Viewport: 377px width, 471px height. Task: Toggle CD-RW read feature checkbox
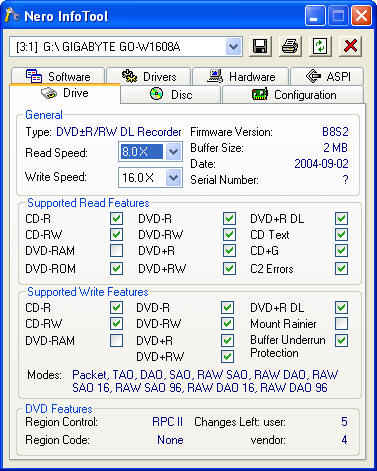[116, 234]
